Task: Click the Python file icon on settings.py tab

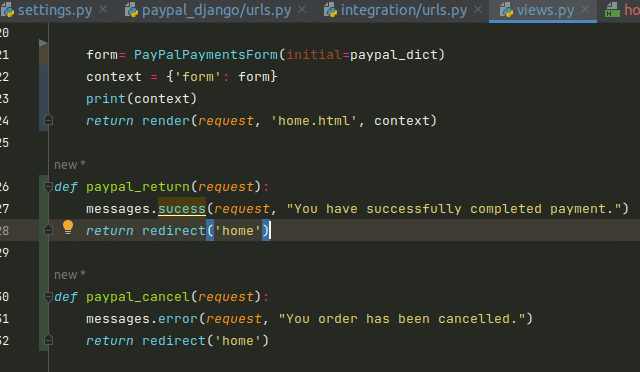Action: tap(7, 10)
